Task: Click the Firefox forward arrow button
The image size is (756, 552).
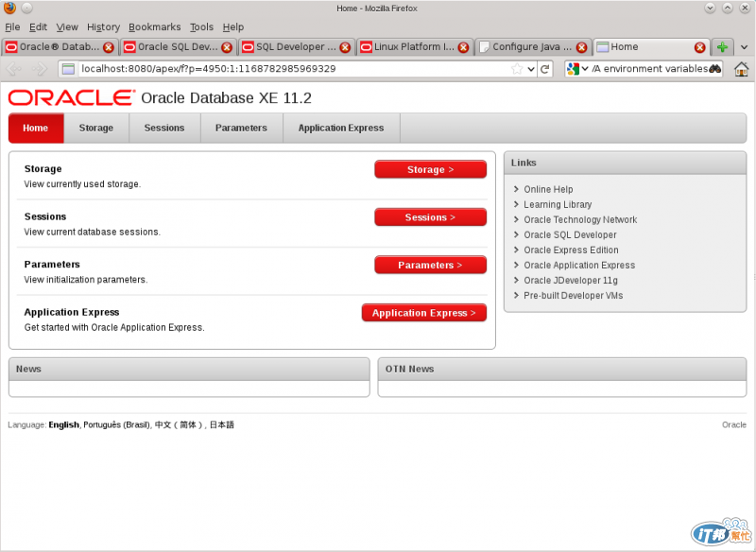Action: pyautogui.click(x=40, y=69)
